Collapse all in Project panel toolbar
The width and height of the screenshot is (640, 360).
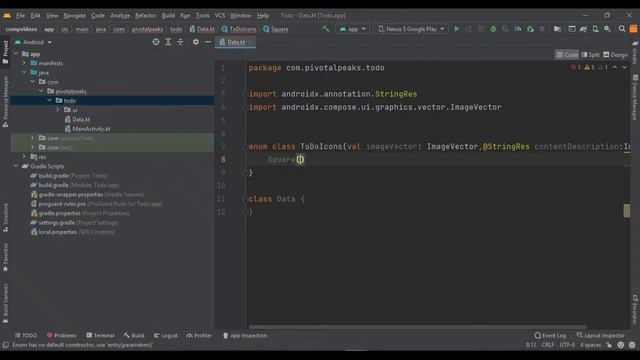click(x=180, y=42)
